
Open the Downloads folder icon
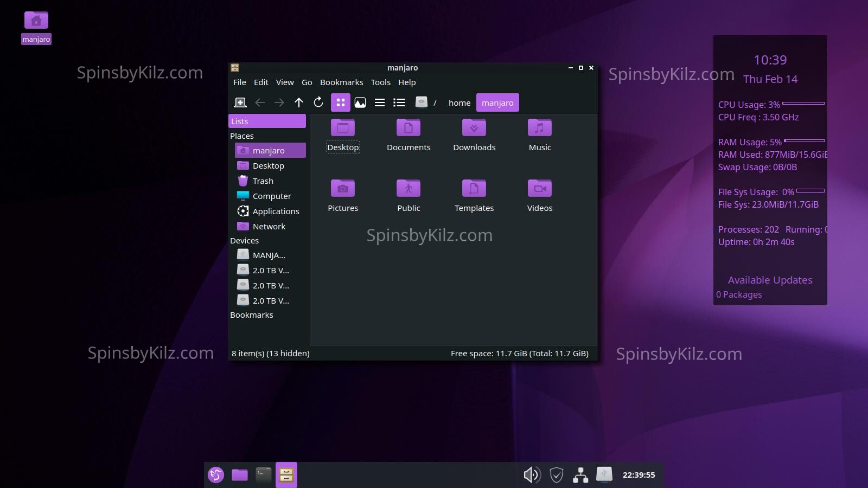click(x=474, y=129)
